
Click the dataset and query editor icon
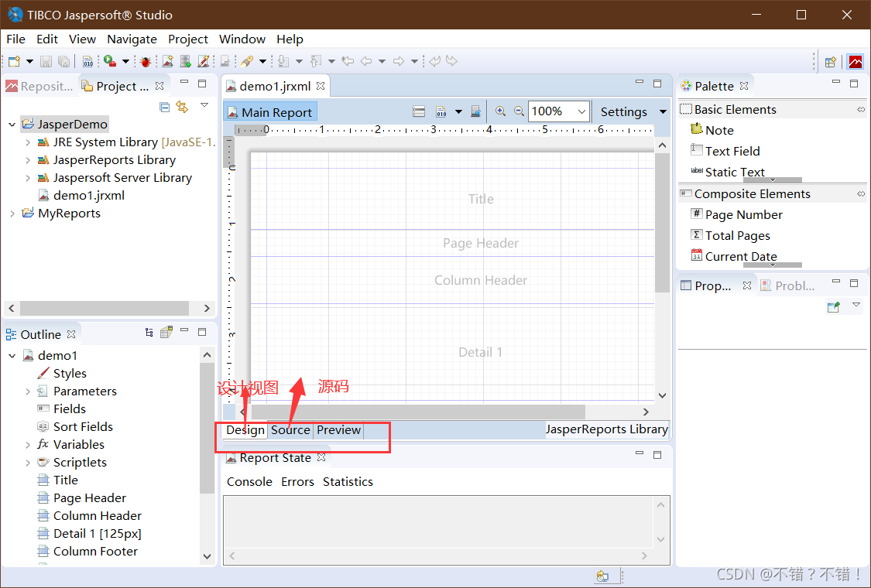[419, 111]
